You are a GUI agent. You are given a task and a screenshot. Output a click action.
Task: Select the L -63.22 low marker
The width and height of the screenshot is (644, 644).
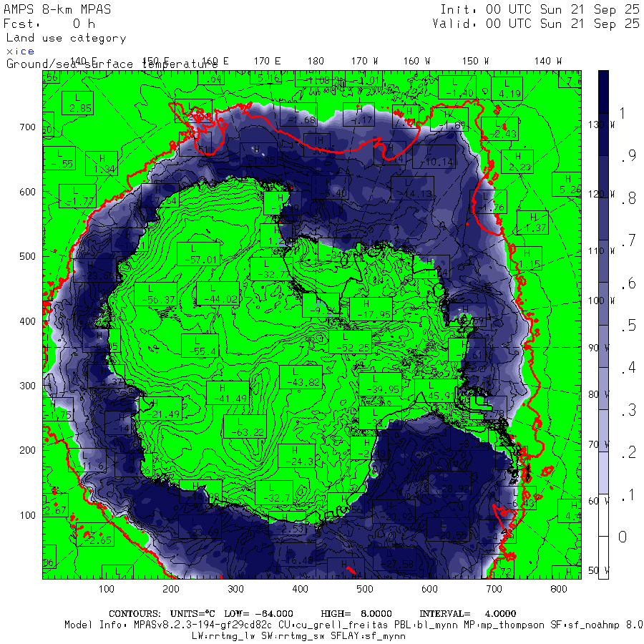(x=245, y=426)
